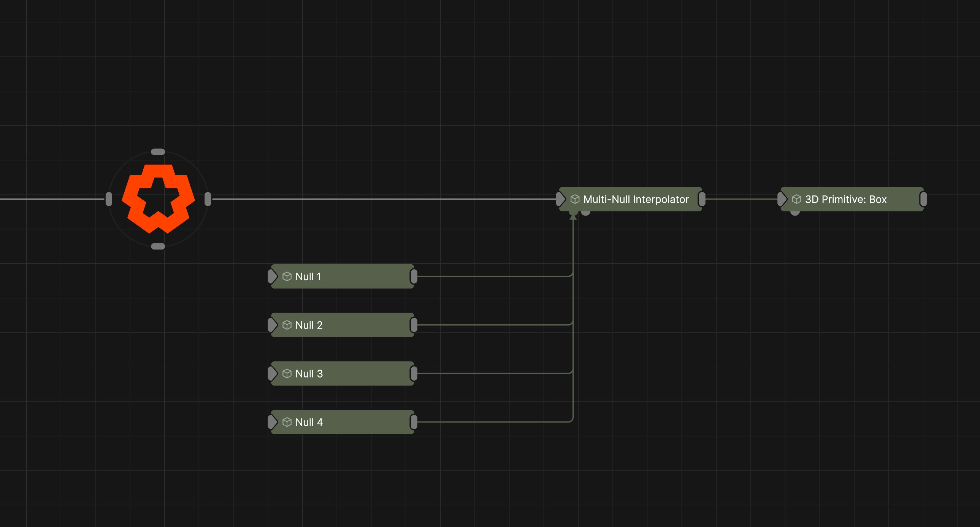Click the Null 1 left input arrow
Screen dimensions: 980x527
(x=273, y=276)
